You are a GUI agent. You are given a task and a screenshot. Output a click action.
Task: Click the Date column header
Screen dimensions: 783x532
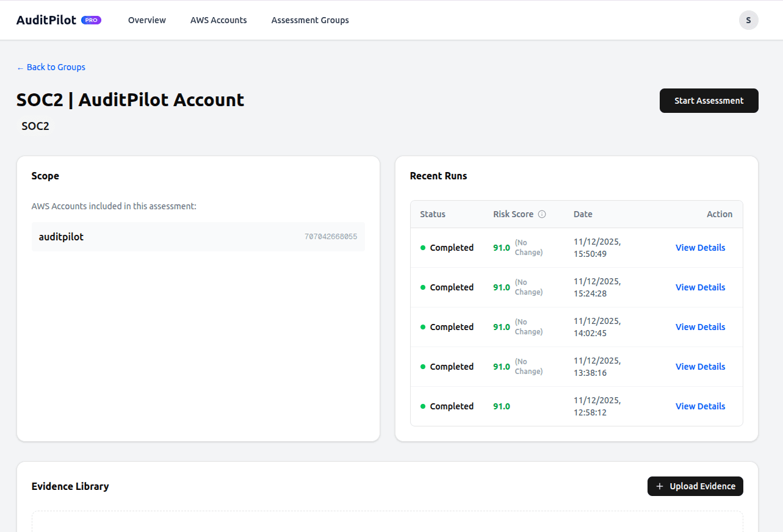pyautogui.click(x=583, y=214)
